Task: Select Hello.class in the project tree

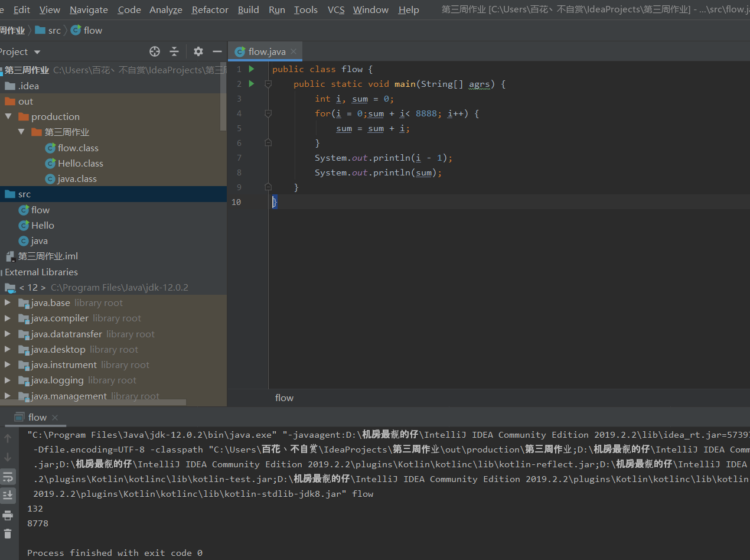Action: tap(80, 163)
